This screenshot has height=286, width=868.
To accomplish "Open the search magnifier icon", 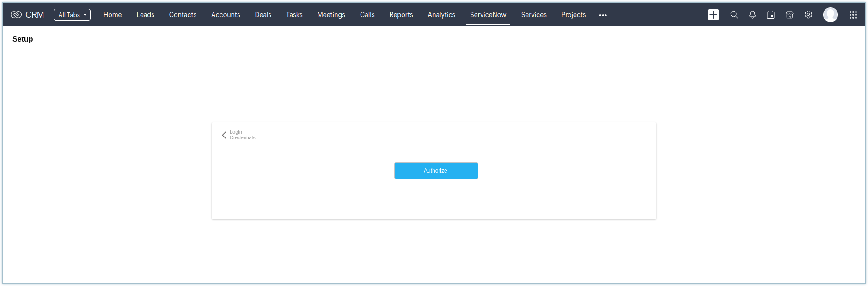I will click(734, 15).
